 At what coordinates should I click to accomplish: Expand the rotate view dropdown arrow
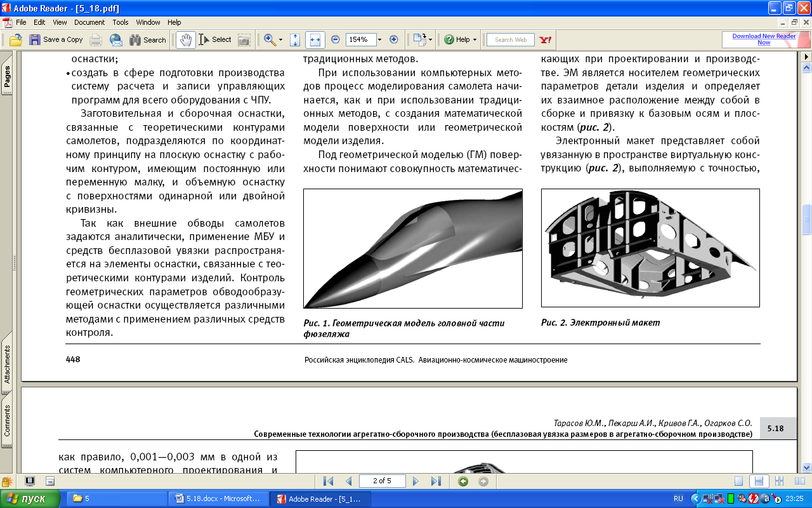[431, 39]
